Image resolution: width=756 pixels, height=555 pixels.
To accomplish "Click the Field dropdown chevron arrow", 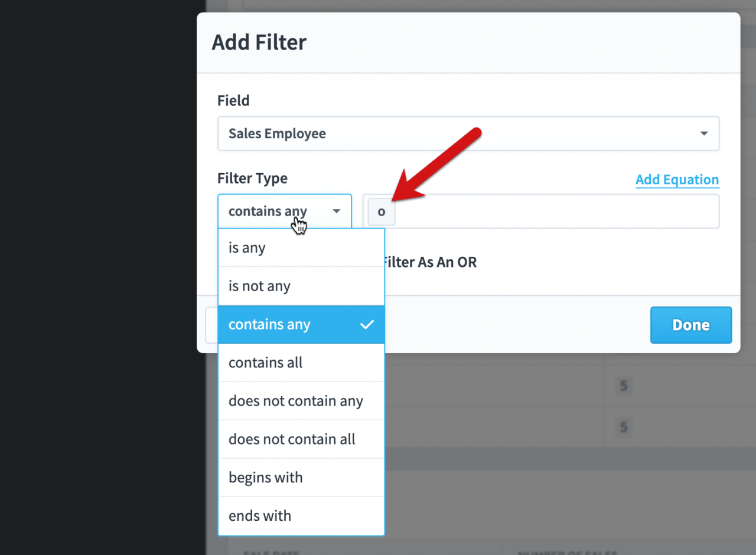I will (x=704, y=133).
